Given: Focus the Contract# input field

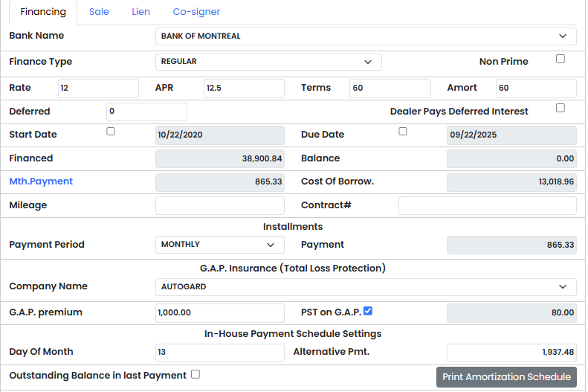Looking at the screenshot, I should tap(488, 205).
